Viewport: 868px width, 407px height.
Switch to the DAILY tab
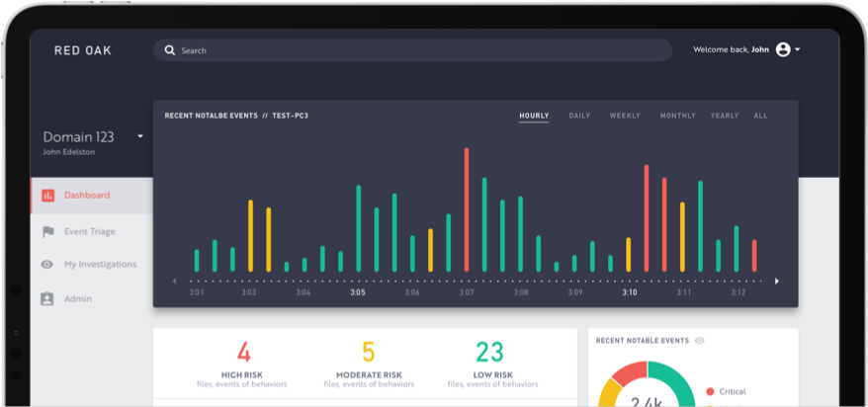coord(579,117)
